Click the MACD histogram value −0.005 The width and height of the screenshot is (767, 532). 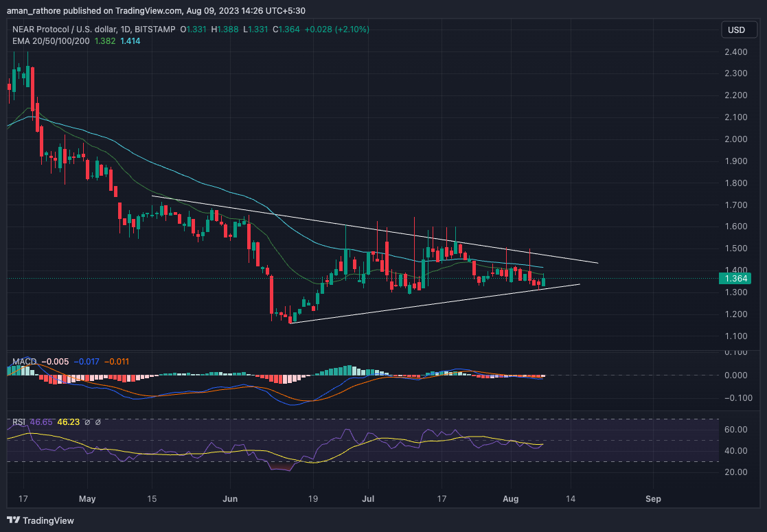(x=55, y=362)
